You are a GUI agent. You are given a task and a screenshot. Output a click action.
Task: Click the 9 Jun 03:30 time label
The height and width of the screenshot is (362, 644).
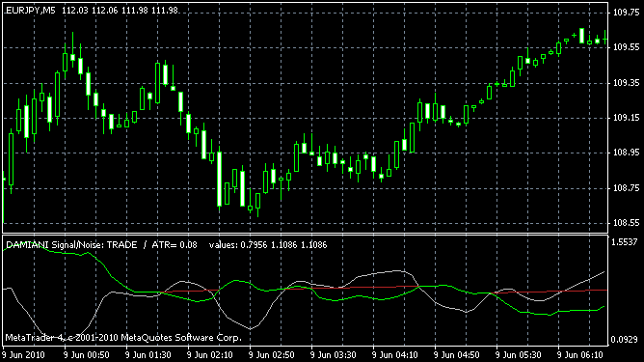coord(334,355)
